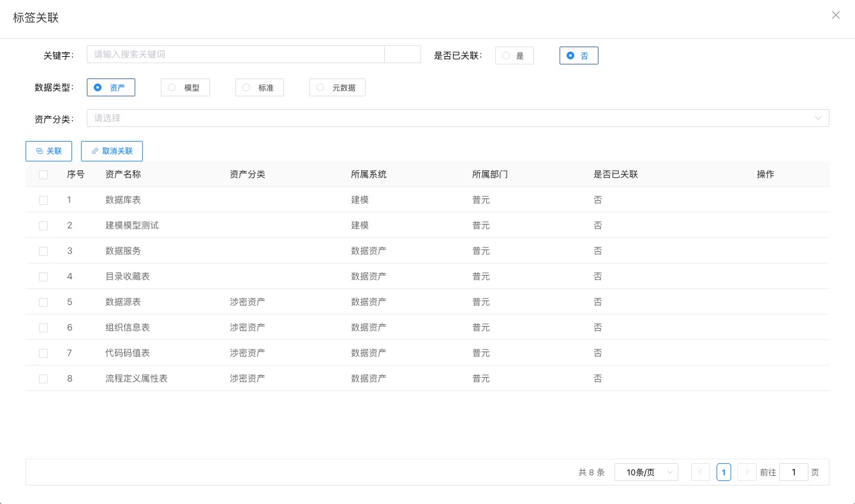Click 数据资产 in the 数据服务 row

click(x=369, y=251)
